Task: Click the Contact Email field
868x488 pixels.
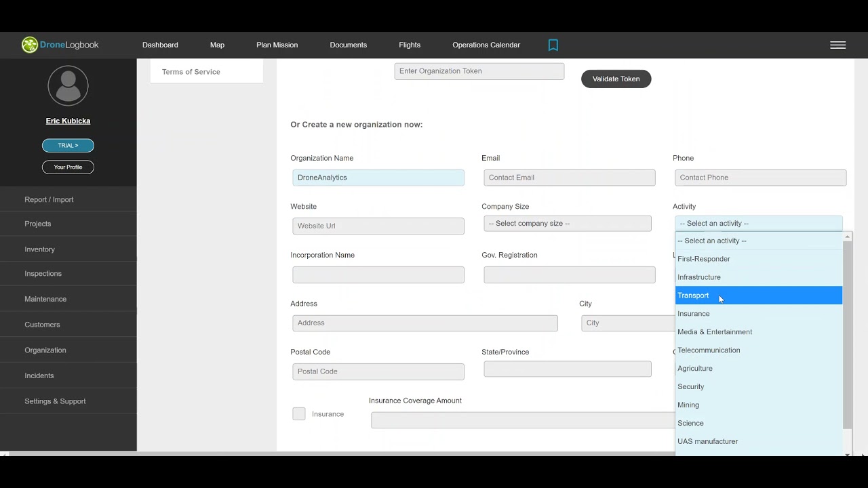Action: click(570, 178)
